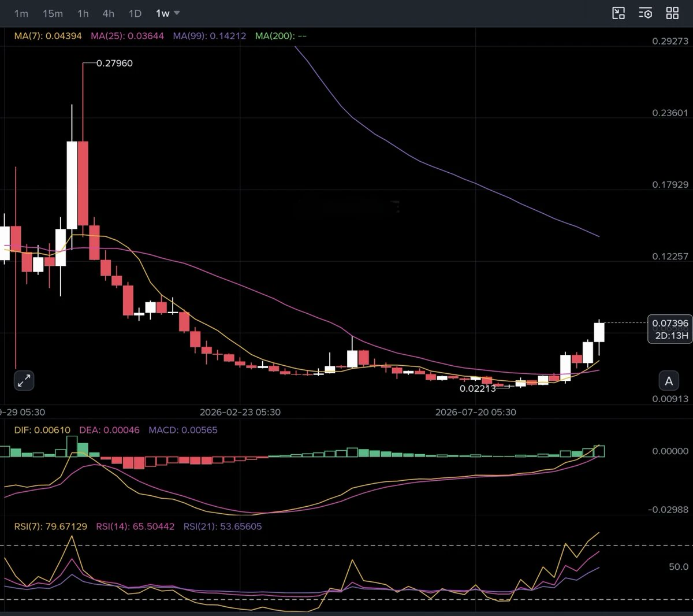Click the MA(99): 0.14212 indicator label
Image resolution: width=693 pixels, height=616 pixels.
[210, 36]
